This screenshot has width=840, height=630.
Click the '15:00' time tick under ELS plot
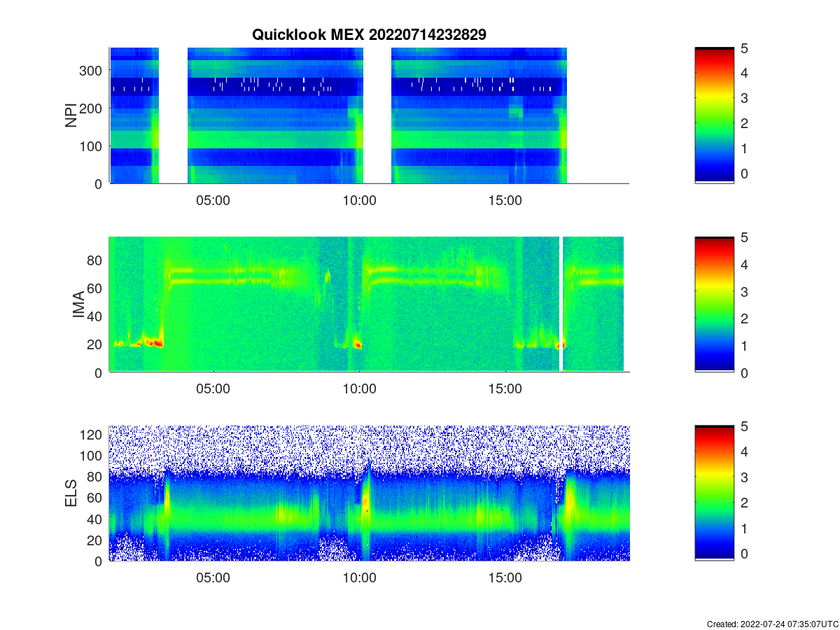pyautogui.click(x=505, y=578)
